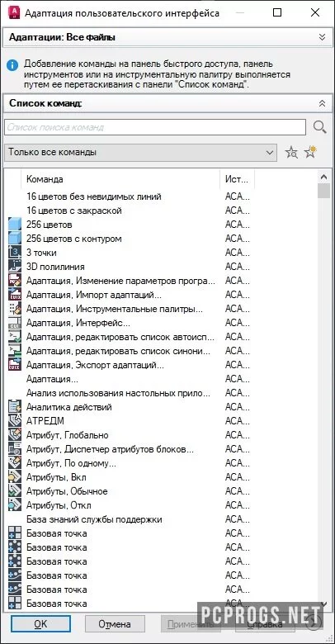Image resolution: width=335 pixels, height=644 pixels.
Task: Select Адаптация, Импорт адаптаций... text
Action: pos(94,295)
